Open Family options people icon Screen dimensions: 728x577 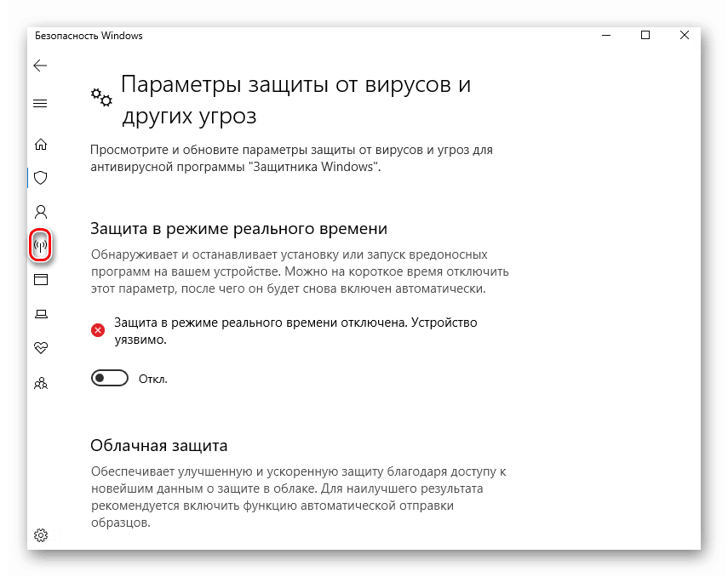pyautogui.click(x=41, y=383)
